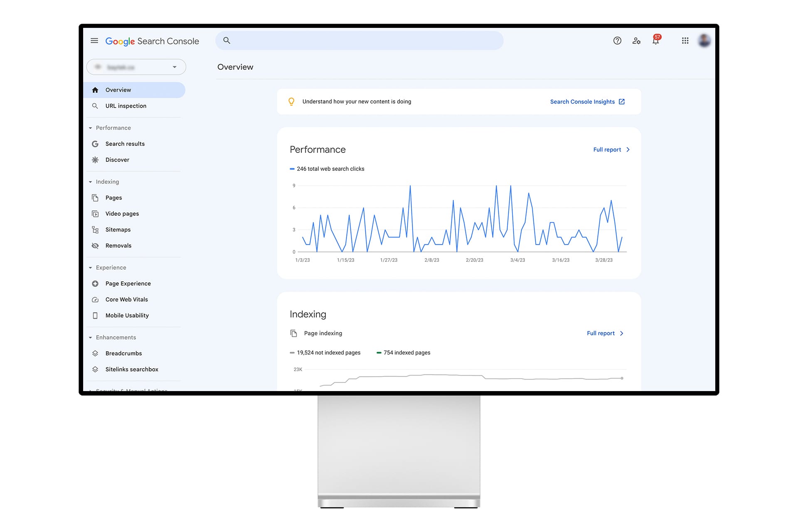Viewport: 798px width, 532px height.
Task: Click into the top search field
Action: click(x=360, y=41)
